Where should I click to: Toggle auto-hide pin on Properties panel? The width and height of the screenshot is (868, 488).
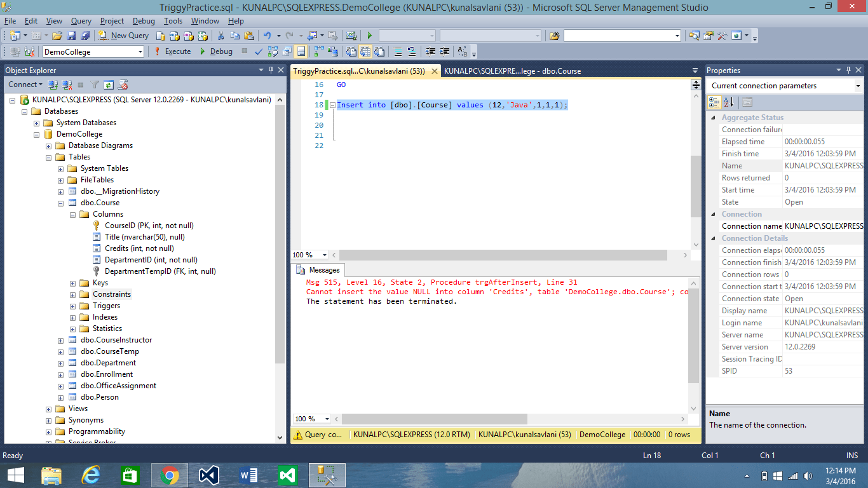click(848, 70)
